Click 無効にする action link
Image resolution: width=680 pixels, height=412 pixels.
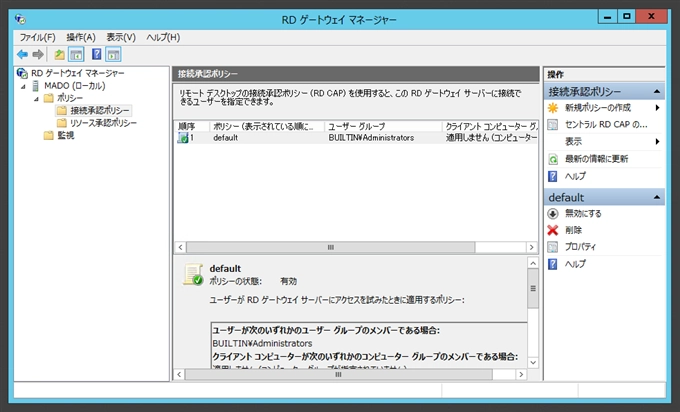pyautogui.click(x=583, y=213)
